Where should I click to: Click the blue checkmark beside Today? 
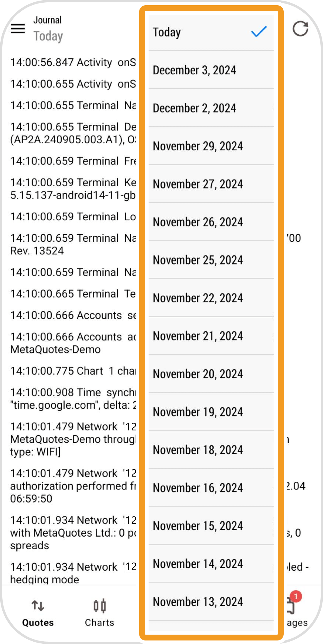pos(259,32)
